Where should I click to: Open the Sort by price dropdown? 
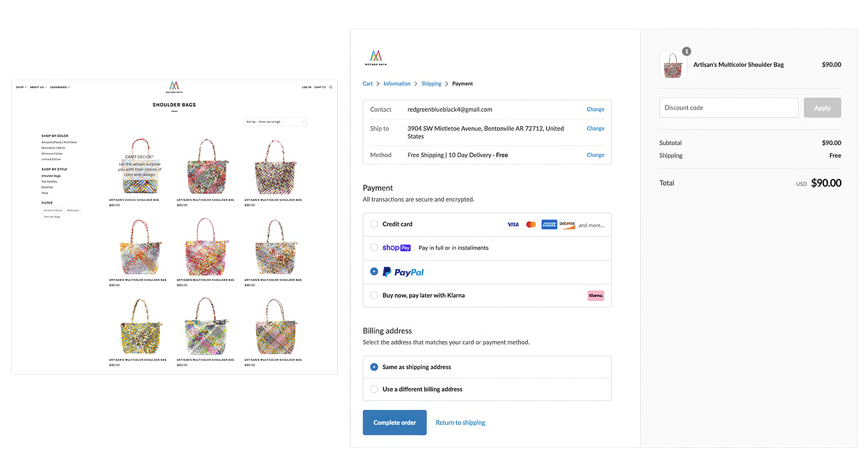point(275,122)
